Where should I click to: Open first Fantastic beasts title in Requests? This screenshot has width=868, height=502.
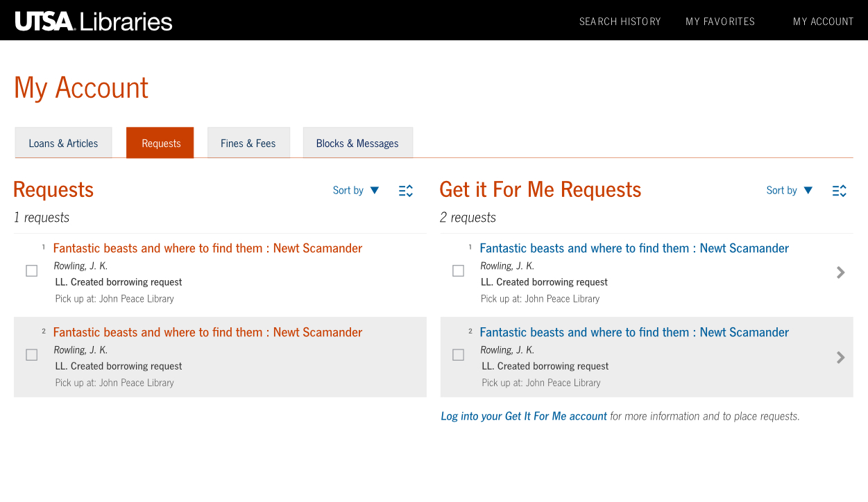tap(207, 248)
